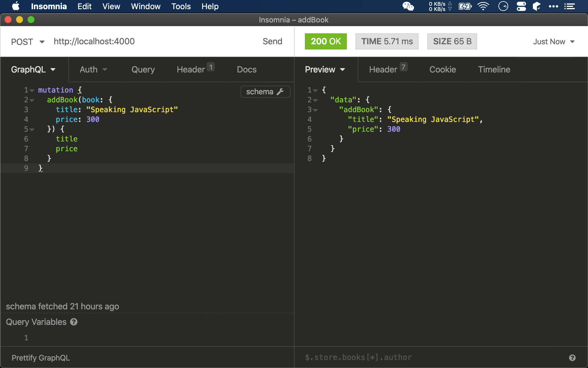Collapse the addBook fold on request line 2
588x368 pixels.
[32, 100]
